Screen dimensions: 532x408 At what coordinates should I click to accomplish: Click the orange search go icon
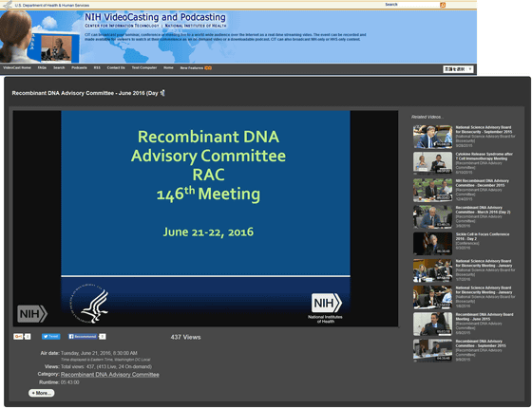(x=443, y=5)
